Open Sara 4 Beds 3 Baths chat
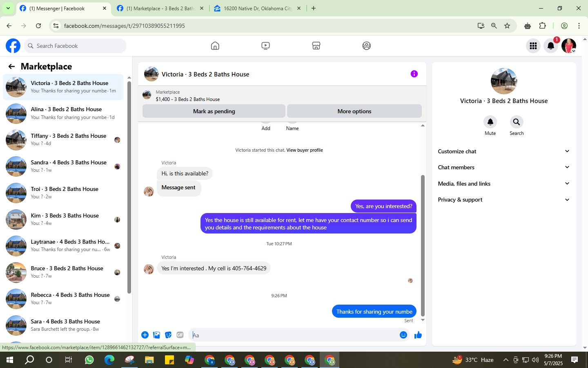The height and width of the screenshot is (368, 588). click(x=63, y=325)
